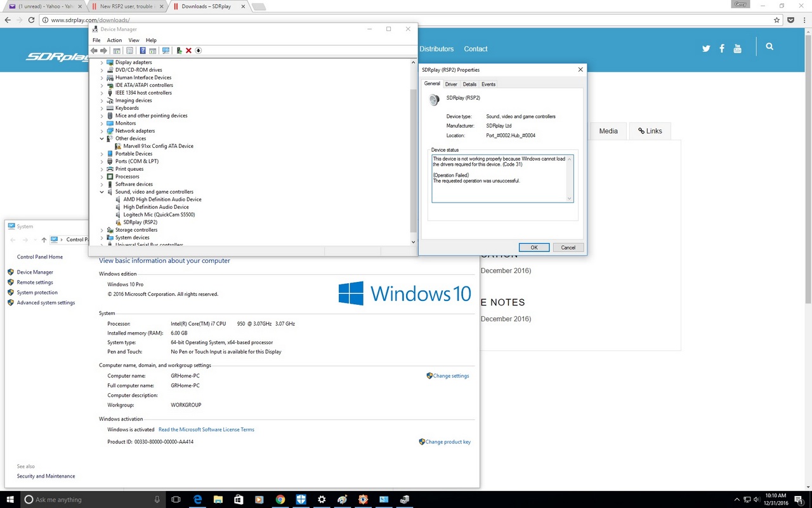Open Remote settings in System sidebar
Screen dimensions: 812x508
point(35,283)
